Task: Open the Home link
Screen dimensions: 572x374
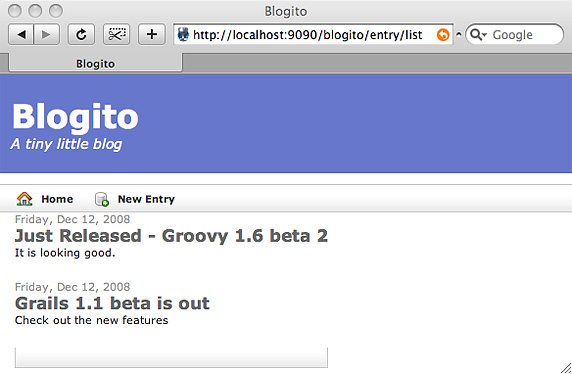Action: (x=57, y=199)
